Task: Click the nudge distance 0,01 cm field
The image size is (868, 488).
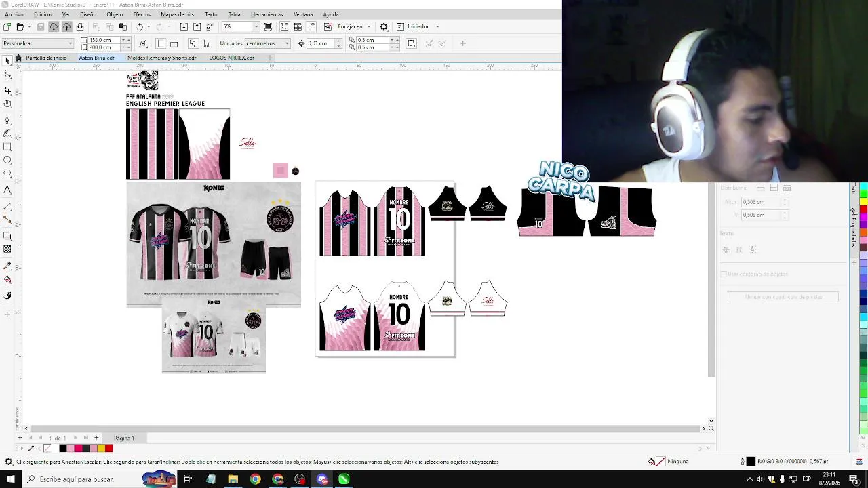Action: [320, 43]
